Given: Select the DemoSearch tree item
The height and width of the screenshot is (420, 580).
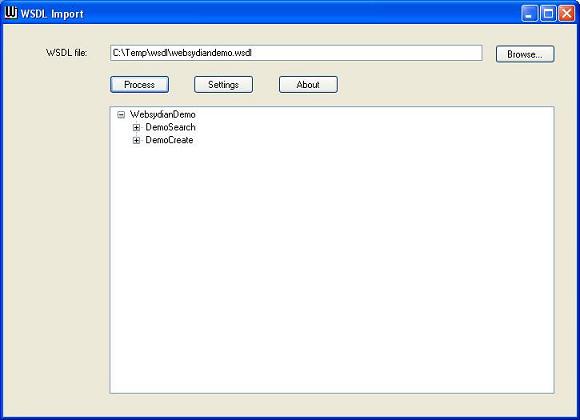Looking at the screenshot, I should point(170,127).
